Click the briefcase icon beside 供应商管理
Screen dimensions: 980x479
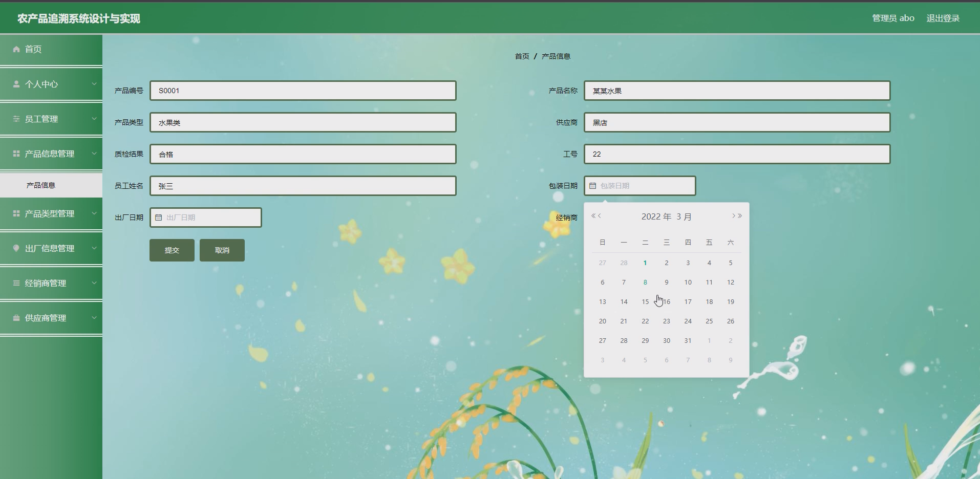click(x=16, y=318)
